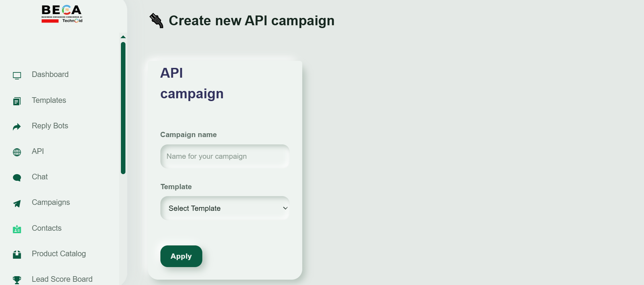Open Dashboard from the sidebar

(50, 74)
